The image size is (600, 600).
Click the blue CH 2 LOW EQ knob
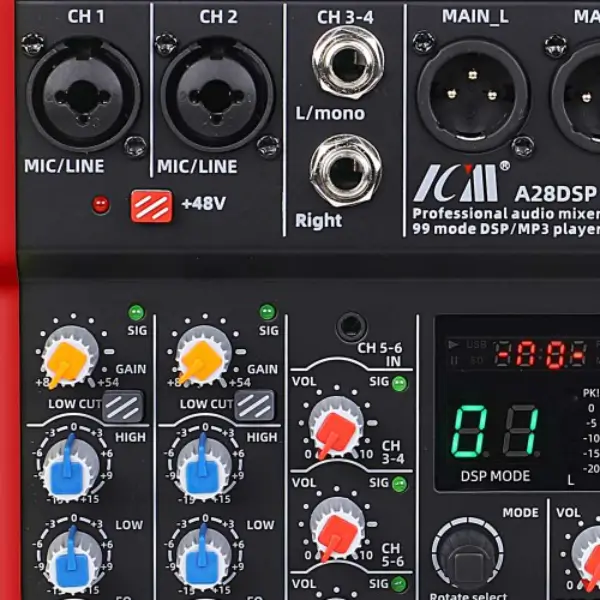click(x=204, y=553)
